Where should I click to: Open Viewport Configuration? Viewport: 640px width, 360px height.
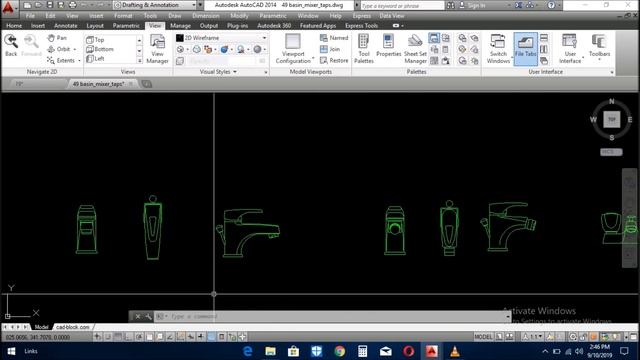tap(293, 49)
